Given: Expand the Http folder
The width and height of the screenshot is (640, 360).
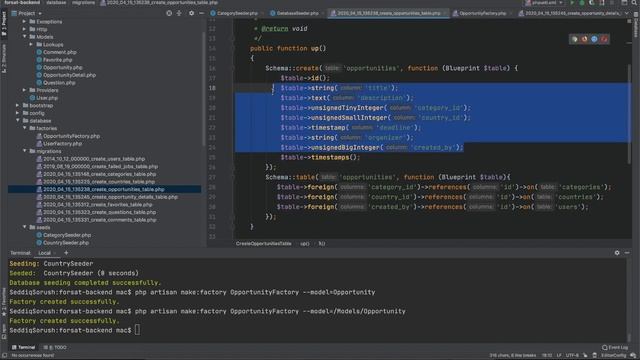Looking at the screenshot, I should (24, 29).
